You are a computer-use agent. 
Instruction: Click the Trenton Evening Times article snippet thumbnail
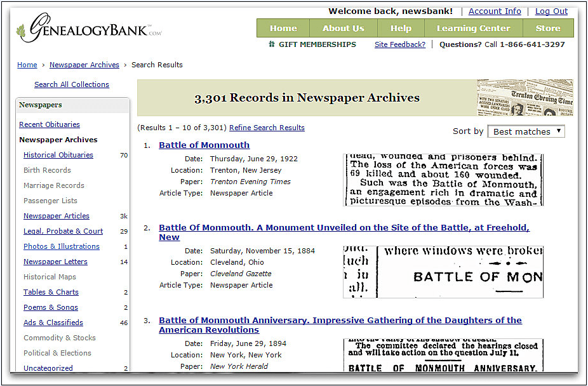tap(443, 180)
